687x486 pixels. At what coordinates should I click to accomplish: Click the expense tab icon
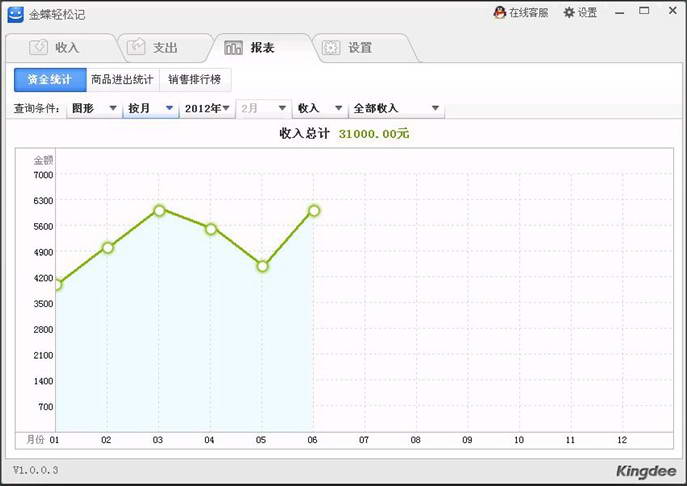pos(136,47)
